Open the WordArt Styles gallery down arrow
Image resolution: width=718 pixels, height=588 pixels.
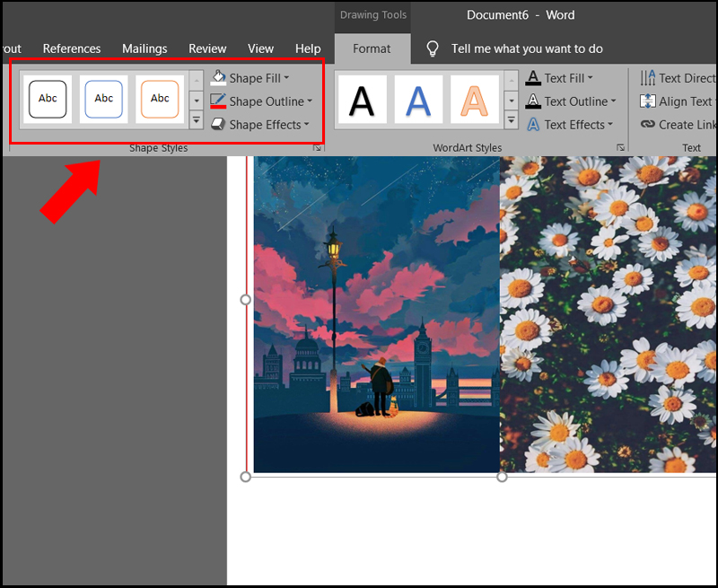(x=512, y=101)
